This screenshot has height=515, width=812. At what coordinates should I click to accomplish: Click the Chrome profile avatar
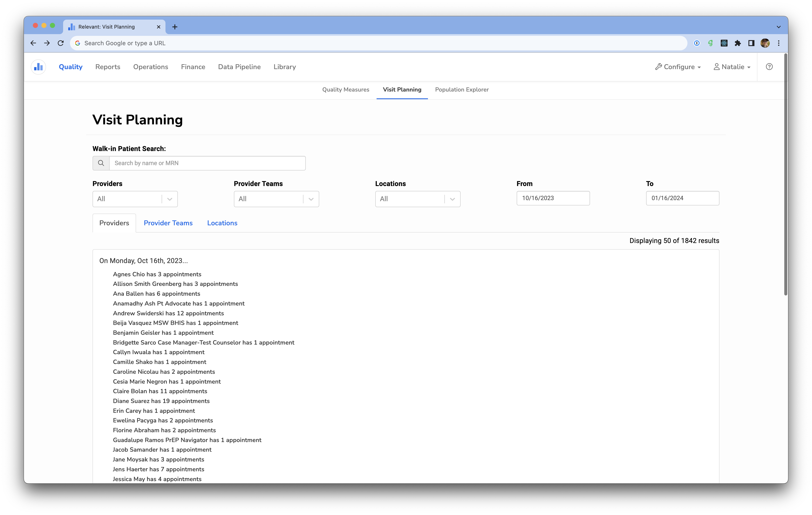click(x=765, y=43)
